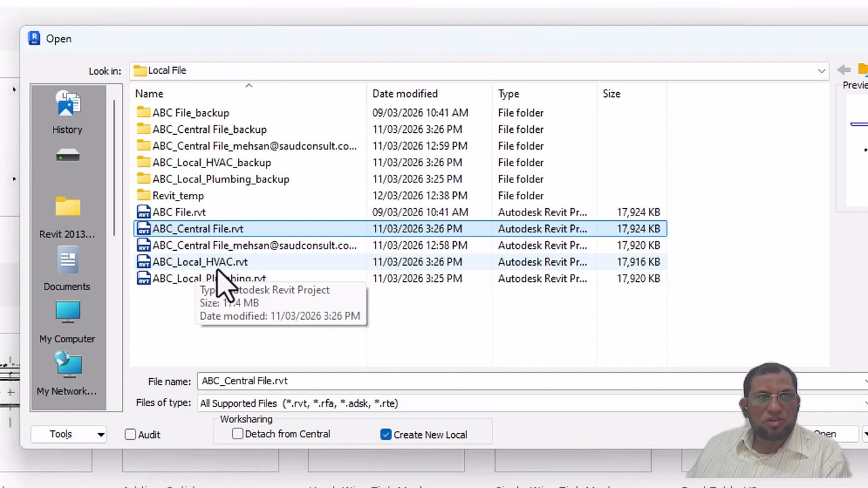Click the ABC File_backup folder icon

click(x=143, y=113)
